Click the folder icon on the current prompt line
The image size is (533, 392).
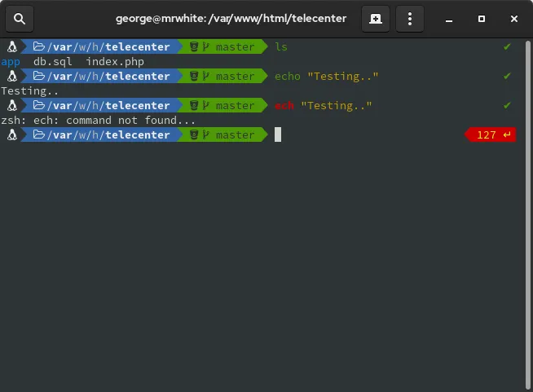point(39,134)
